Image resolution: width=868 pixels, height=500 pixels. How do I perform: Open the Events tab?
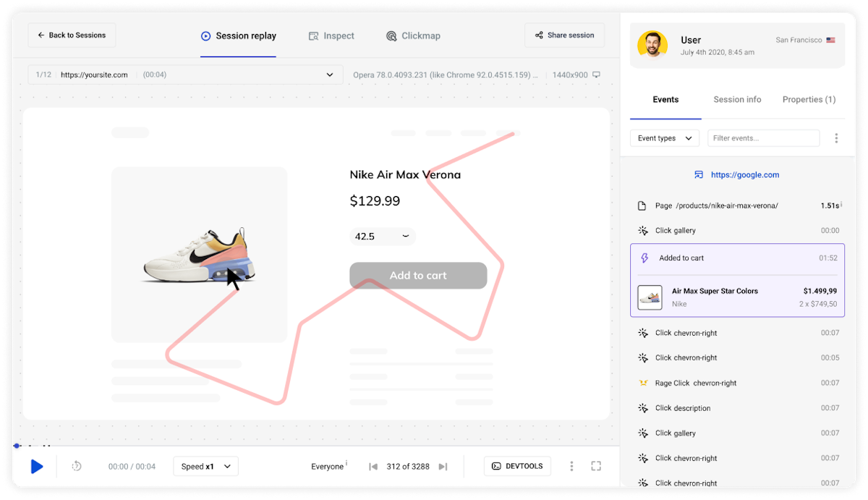[665, 100]
